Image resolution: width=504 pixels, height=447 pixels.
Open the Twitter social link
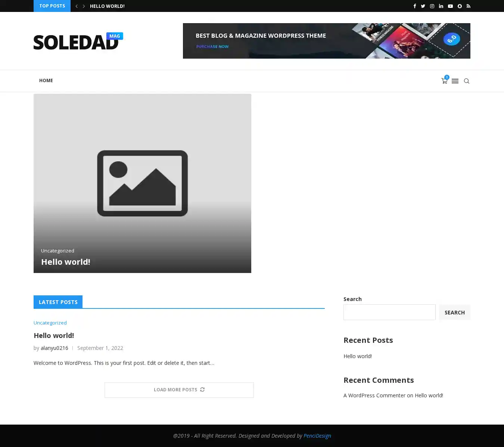423,6
